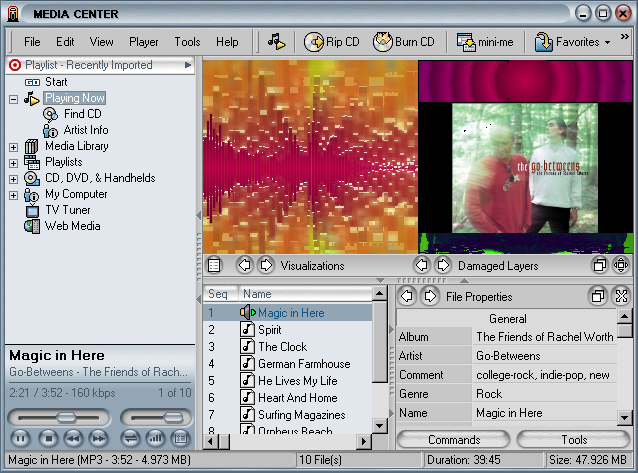Viewport: 638px width, 473px height.
Task: Select the Start item in the tree
Action: click(56, 82)
